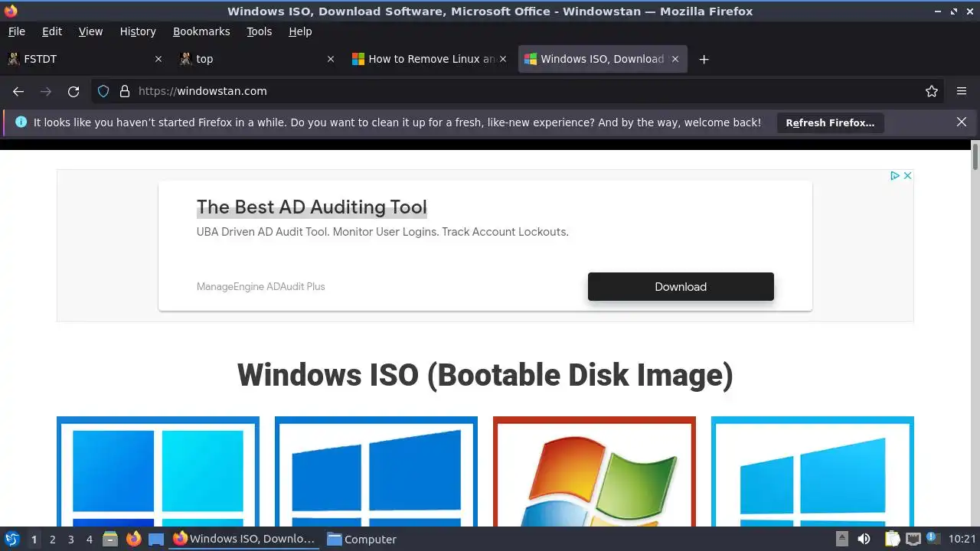
Task: Close the How to Remove Linux tab
Action: pos(503,59)
